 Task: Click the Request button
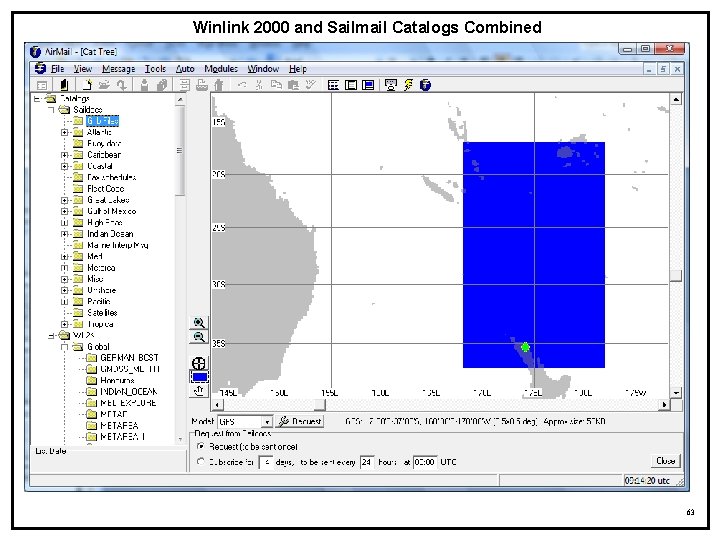coord(300,422)
